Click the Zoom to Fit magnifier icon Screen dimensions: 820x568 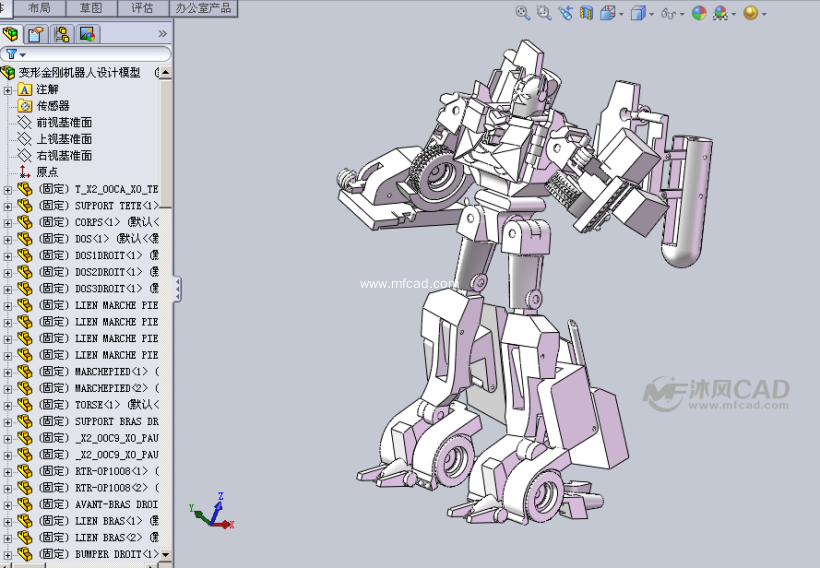pyautogui.click(x=522, y=13)
